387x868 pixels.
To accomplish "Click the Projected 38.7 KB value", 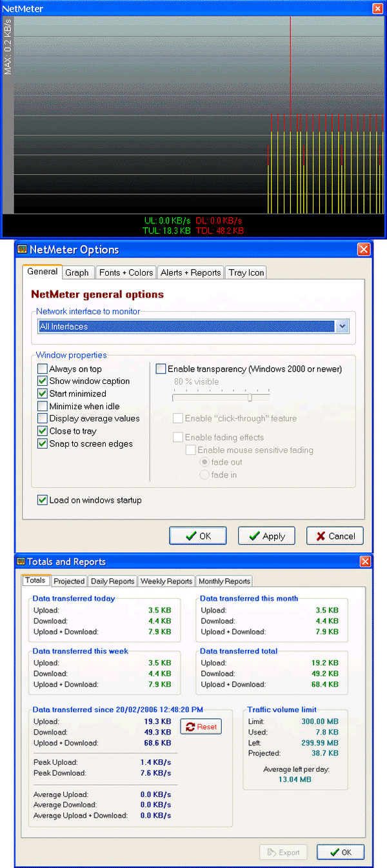I will click(x=324, y=753).
